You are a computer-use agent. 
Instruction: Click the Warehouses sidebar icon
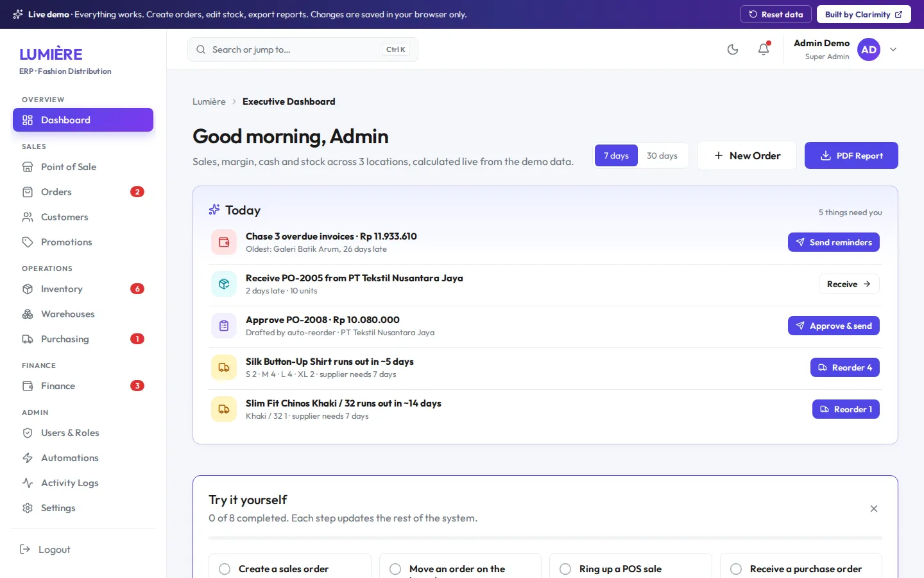(28, 314)
